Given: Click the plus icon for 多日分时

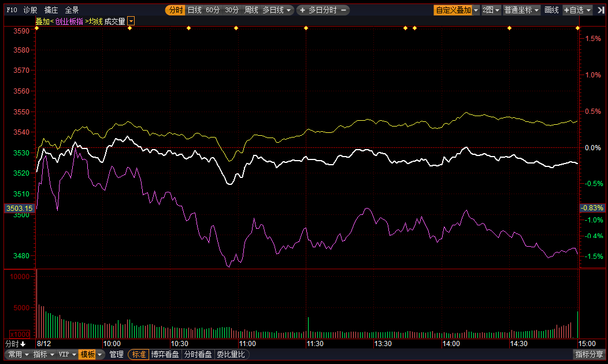Looking at the screenshot, I should click(302, 10).
